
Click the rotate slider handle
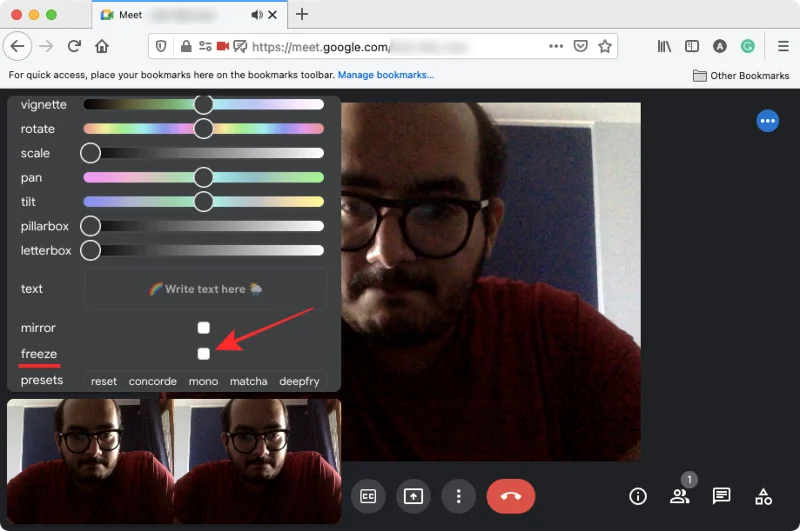[204, 128]
